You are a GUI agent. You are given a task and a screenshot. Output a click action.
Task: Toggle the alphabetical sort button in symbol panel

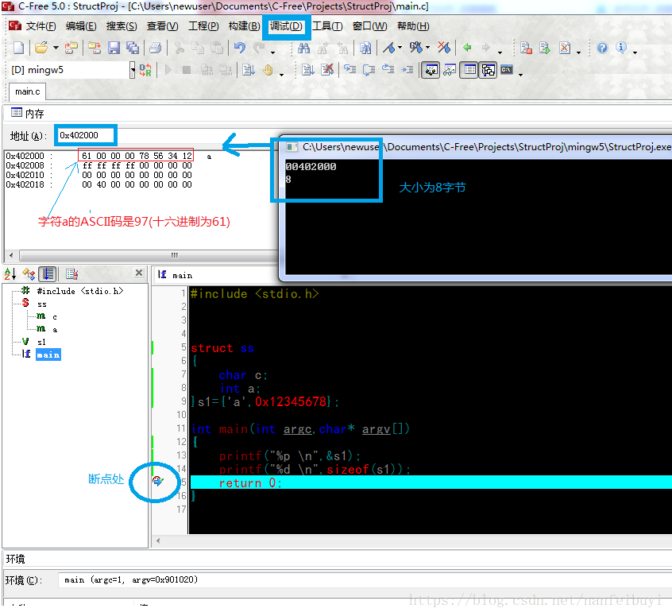10,273
